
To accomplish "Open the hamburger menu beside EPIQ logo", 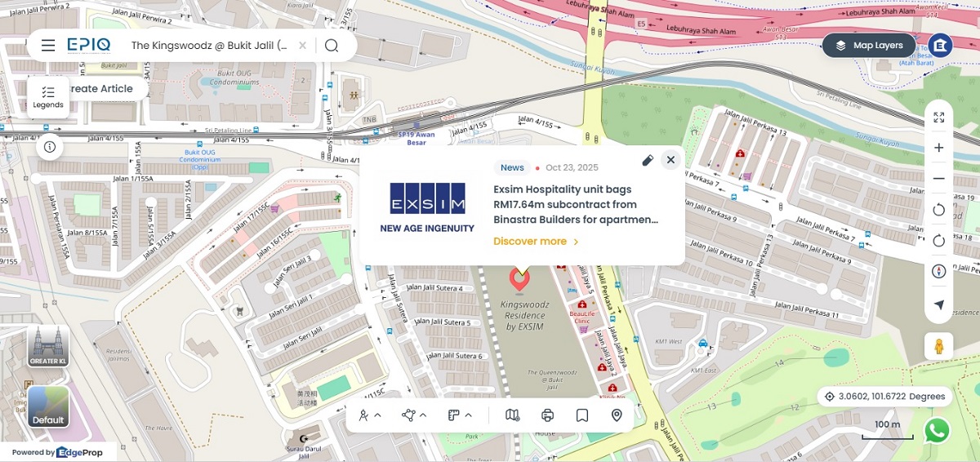I will coord(48,46).
